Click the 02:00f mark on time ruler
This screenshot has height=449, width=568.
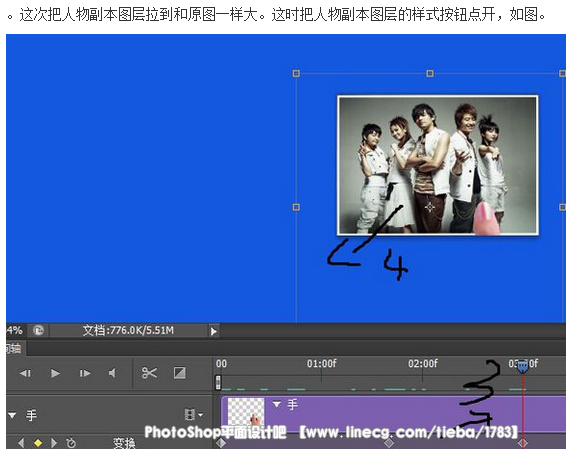[423, 363]
